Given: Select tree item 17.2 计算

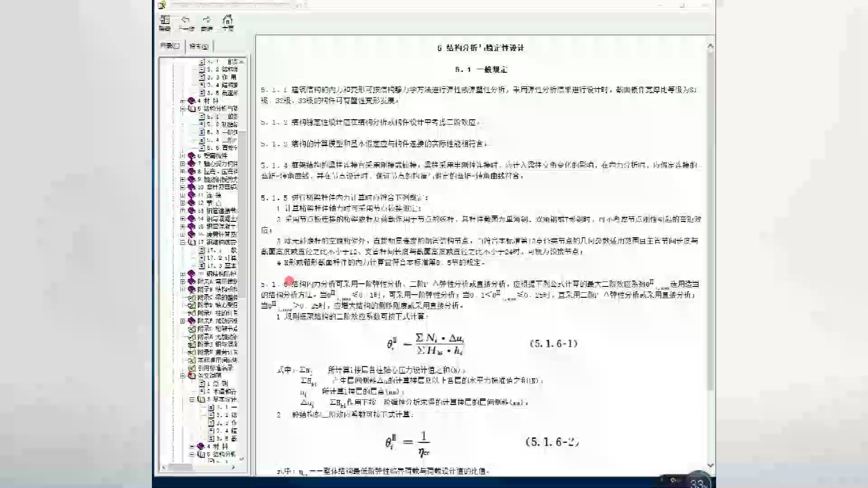Looking at the screenshot, I should (222, 258).
